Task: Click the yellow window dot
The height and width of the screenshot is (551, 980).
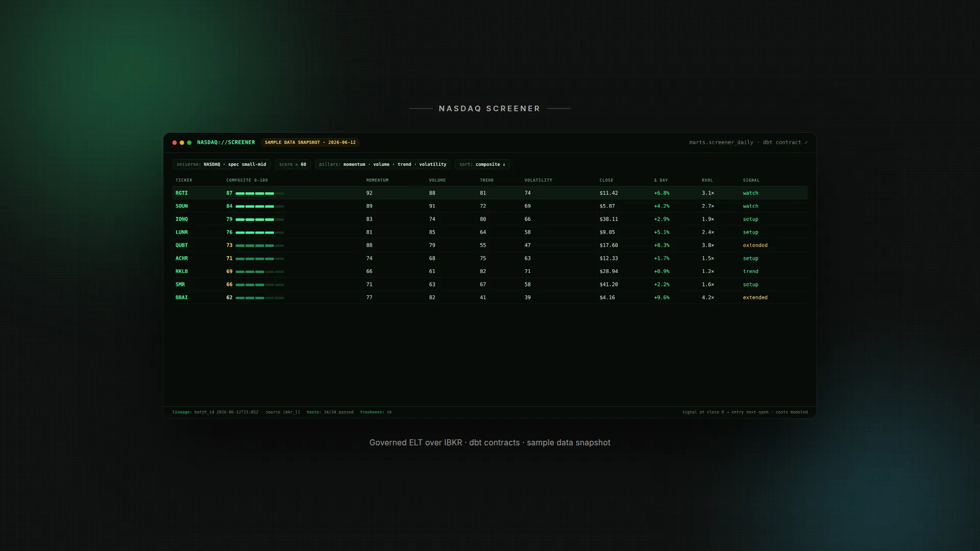Action: (x=182, y=143)
